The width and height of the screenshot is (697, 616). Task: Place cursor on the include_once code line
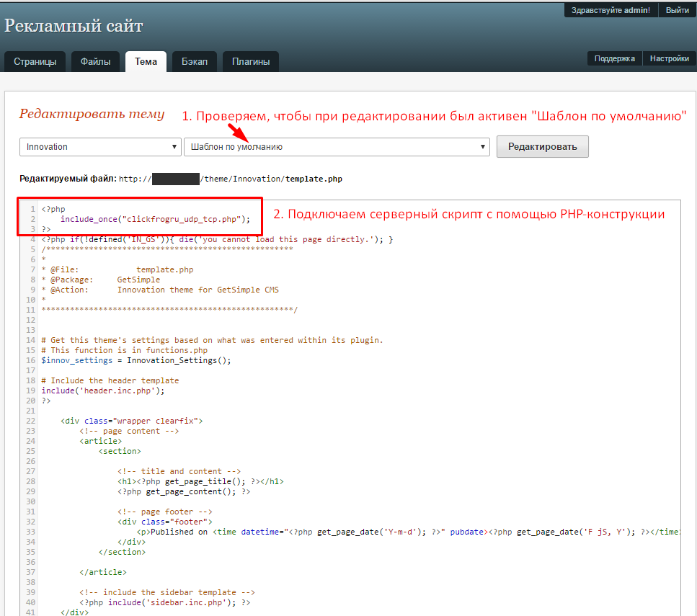point(155,219)
